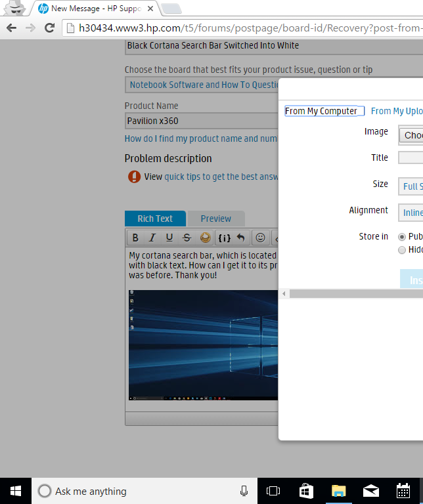Select the From My Computer tab
Viewport: 423px width, 504px height.
point(324,111)
